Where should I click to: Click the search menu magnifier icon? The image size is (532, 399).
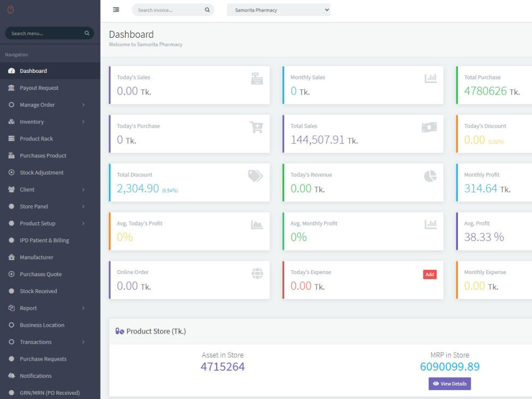coord(87,33)
